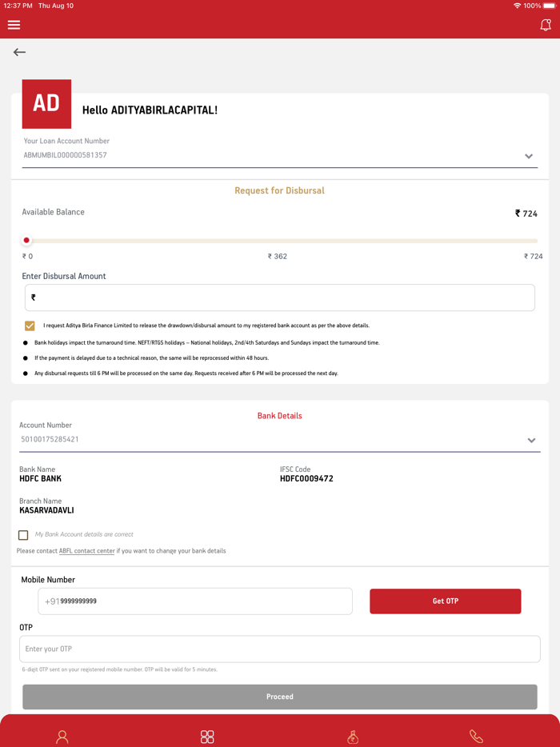The height and width of the screenshot is (747, 560).
Task: Open the profile icon in bottom bar
Action: [x=62, y=736]
